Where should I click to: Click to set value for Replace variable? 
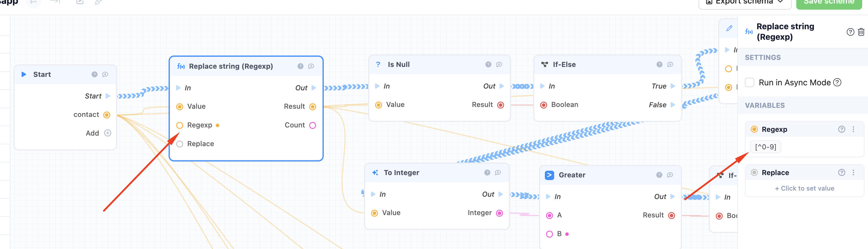(x=804, y=188)
